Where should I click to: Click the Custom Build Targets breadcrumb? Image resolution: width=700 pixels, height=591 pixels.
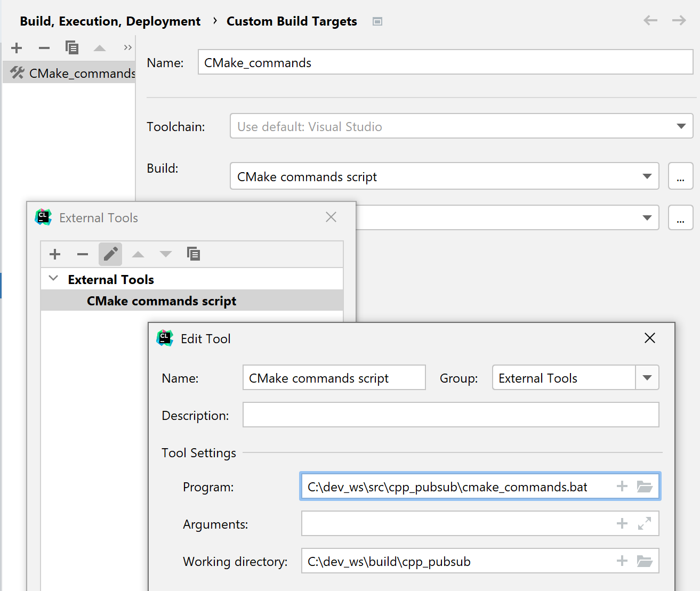pos(292,21)
